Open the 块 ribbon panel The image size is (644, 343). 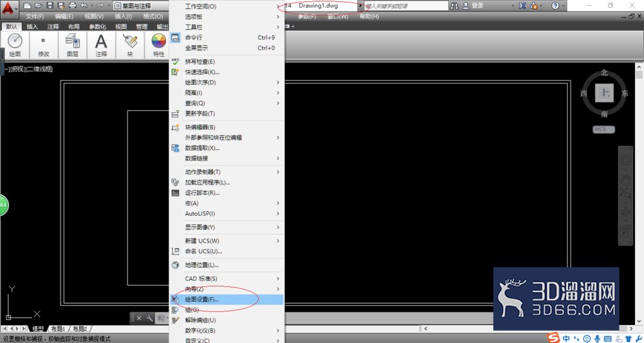tap(130, 45)
